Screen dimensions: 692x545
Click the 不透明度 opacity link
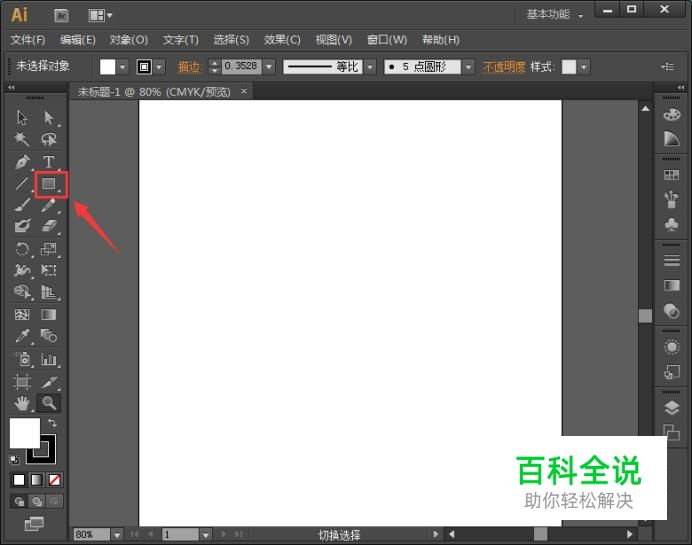503,67
